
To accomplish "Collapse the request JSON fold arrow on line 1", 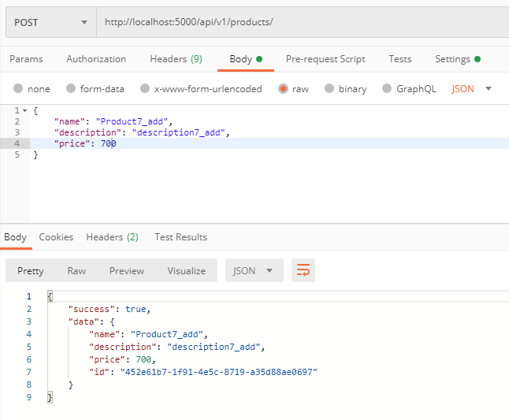I will (24, 110).
